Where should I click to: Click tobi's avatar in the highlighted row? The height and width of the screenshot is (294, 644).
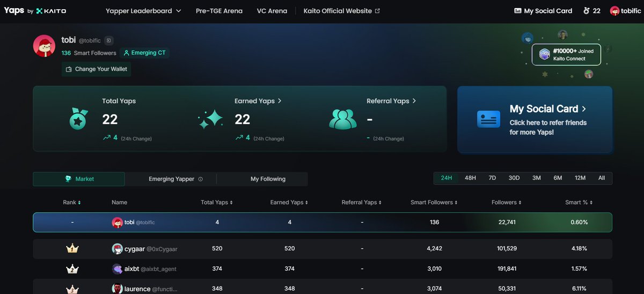(117, 223)
